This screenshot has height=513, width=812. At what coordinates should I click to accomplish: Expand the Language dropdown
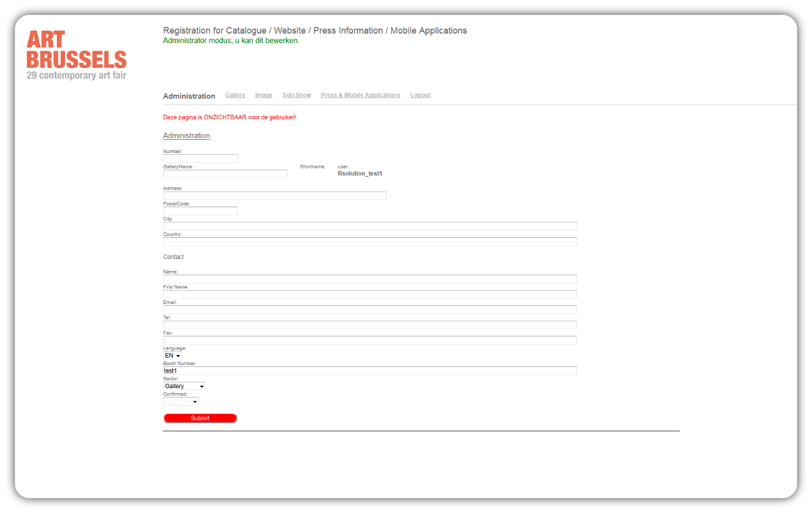coord(172,356)
